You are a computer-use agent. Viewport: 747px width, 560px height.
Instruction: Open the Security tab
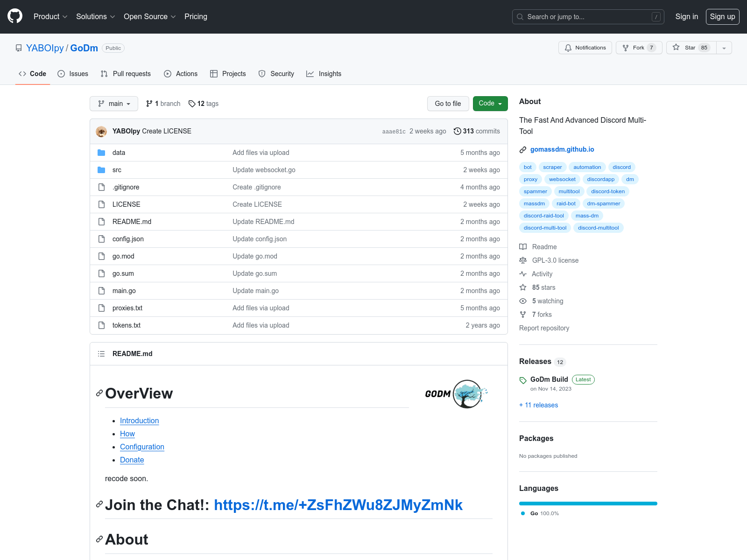(x=276, y=74)
